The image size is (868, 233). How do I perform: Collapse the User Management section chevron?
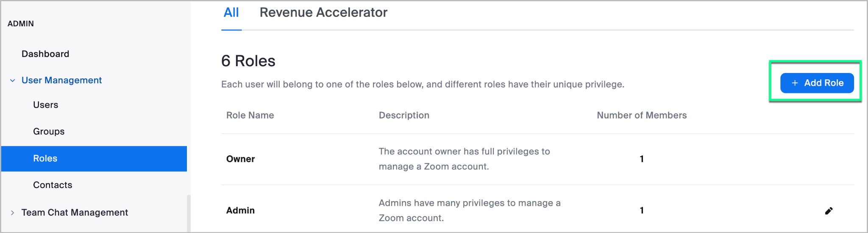click(13, 81)
